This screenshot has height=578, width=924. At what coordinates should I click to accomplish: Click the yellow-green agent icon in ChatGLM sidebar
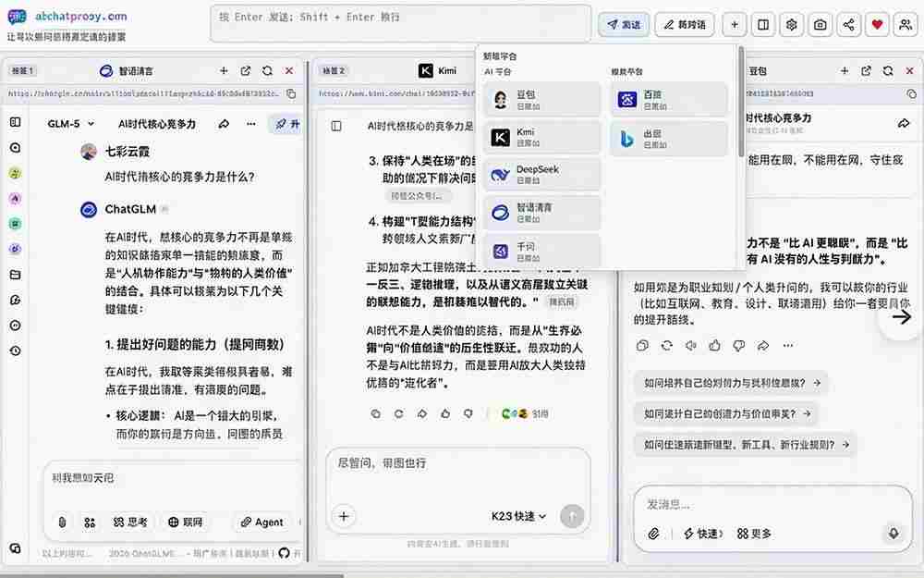click(x=16, y=173)
